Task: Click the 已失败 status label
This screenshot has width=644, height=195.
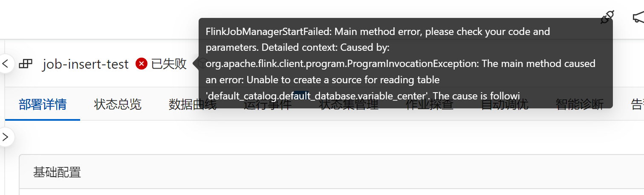Action: click(x=169, y=64)
